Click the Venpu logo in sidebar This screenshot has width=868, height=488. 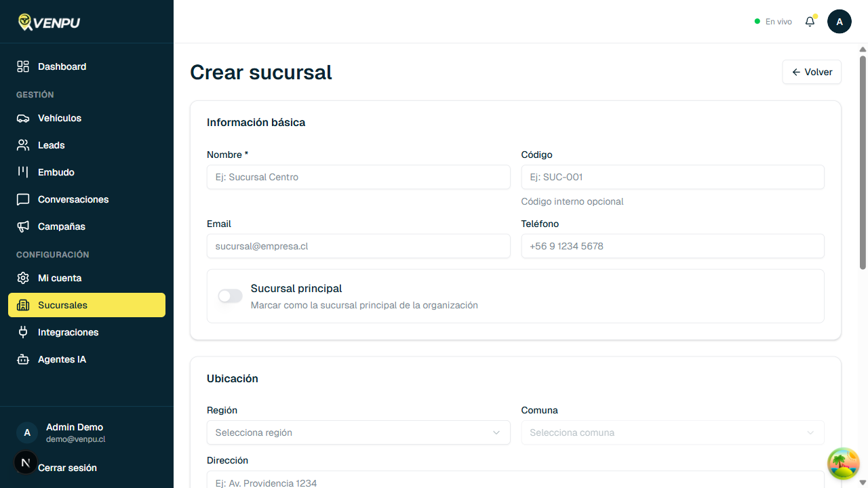coord(49,22)
